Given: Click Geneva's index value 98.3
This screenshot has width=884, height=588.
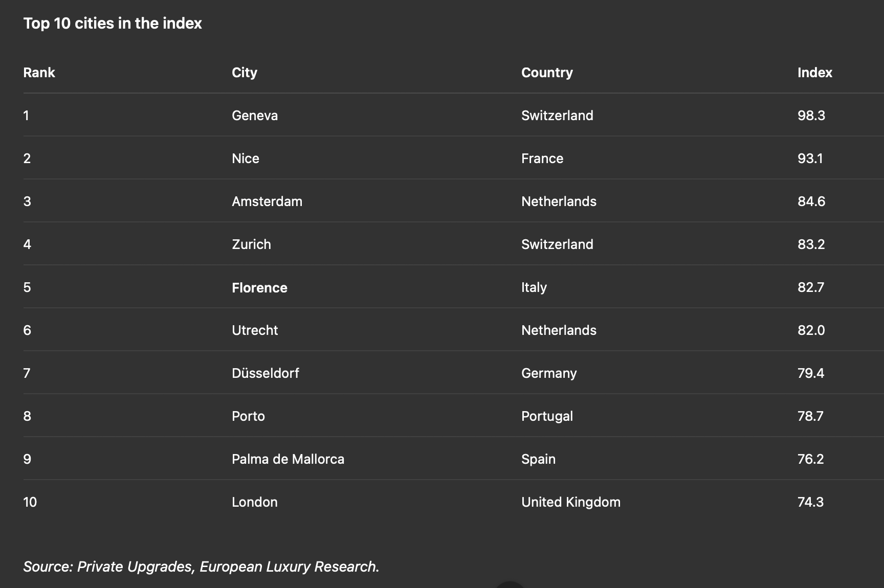Looking at the screenshot, I should pos(811,116).
